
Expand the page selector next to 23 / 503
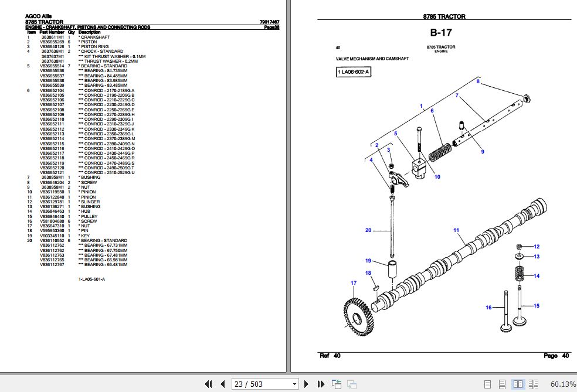(294, 384)
